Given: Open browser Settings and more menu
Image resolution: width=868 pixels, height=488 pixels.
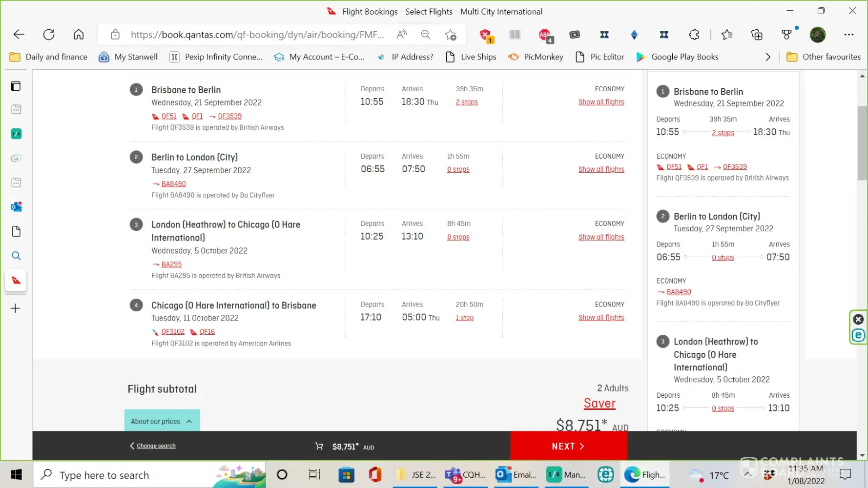Looking at the screenshot, I should (849, 35).
